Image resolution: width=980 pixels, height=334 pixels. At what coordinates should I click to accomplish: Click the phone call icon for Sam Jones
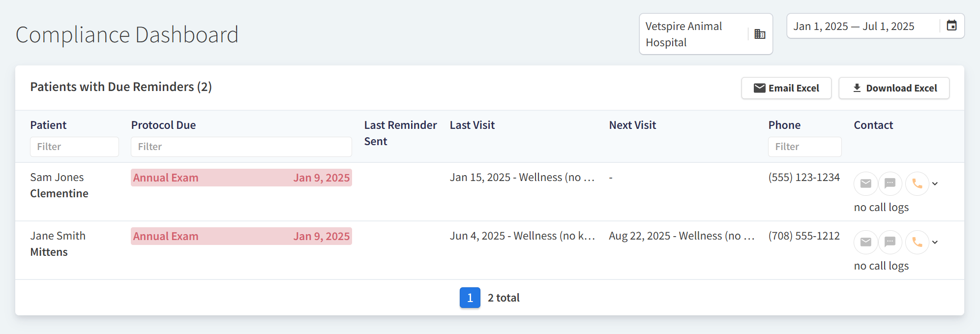[917, 183]
